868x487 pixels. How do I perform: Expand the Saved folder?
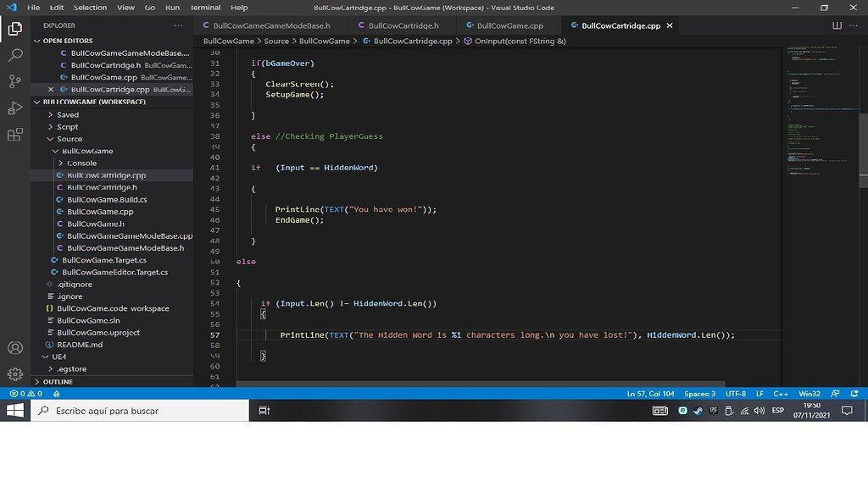click(68, 114)
